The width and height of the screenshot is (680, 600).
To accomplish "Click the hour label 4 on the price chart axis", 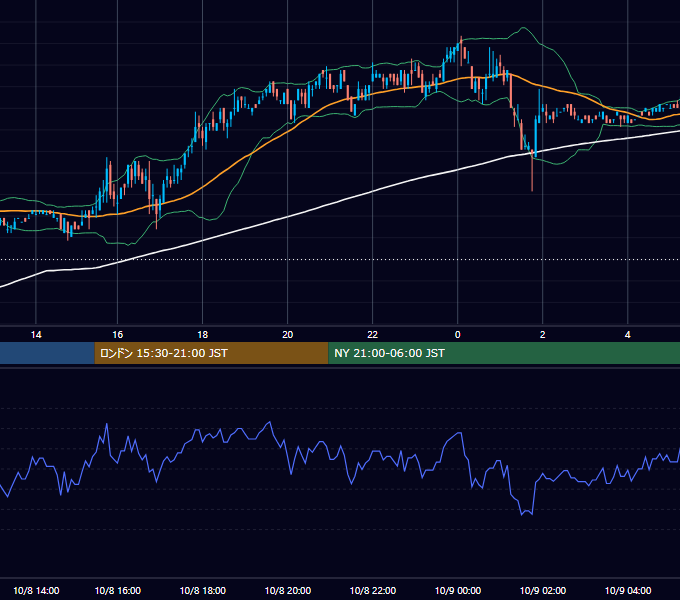I will pyautogui.click(x=628, y=334).
